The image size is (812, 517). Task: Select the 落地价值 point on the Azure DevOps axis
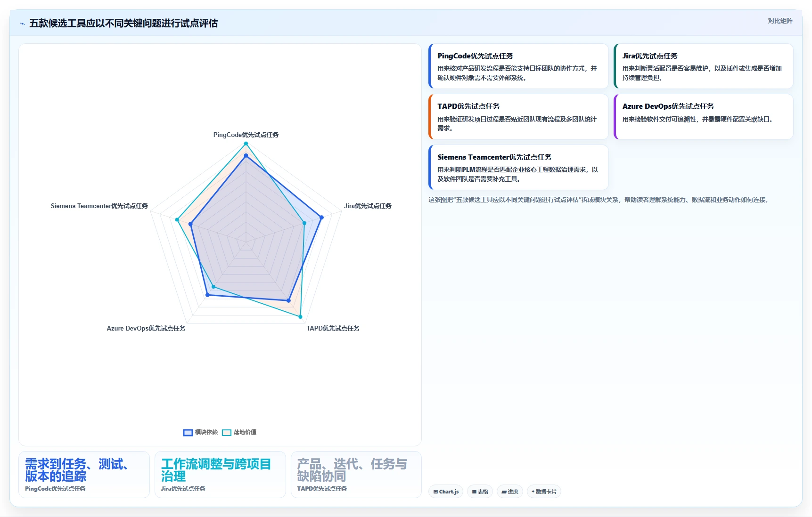[x=213, y=287]
